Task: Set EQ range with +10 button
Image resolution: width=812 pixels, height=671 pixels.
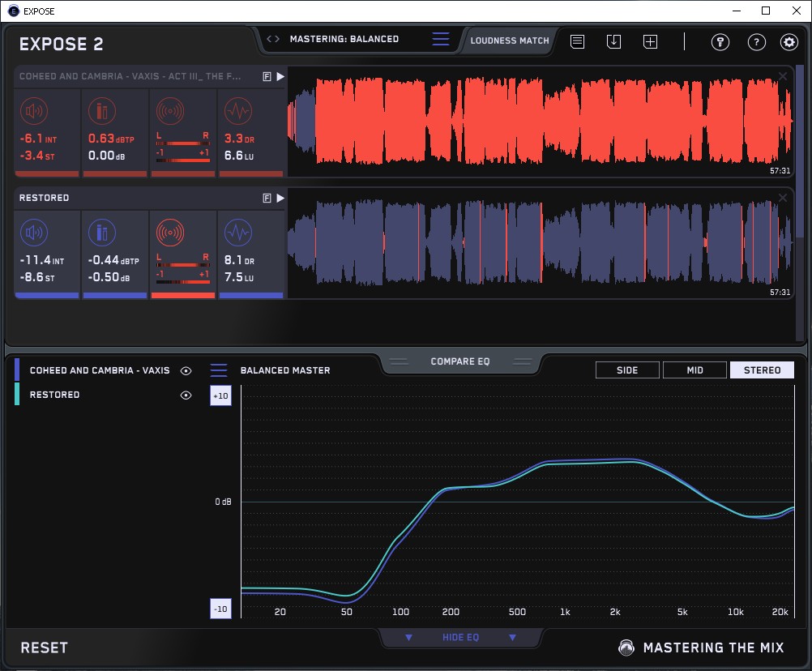Action: tap(221, 395)
